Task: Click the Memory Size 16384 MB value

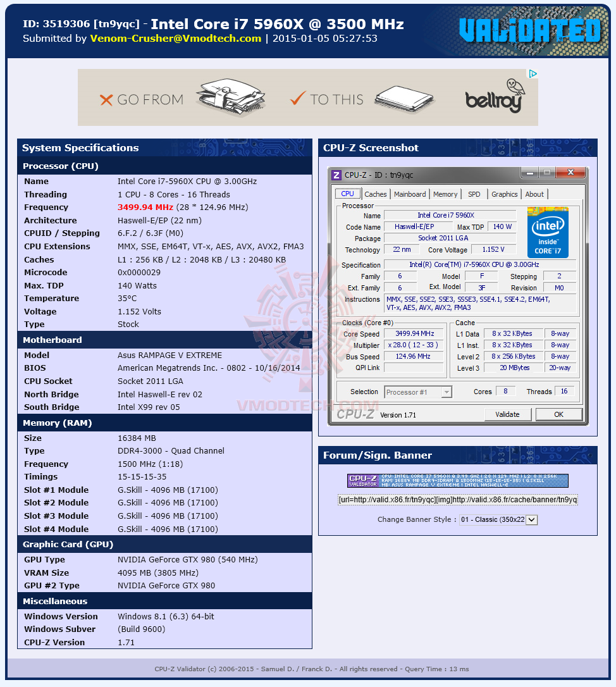Action: point(137,438)
